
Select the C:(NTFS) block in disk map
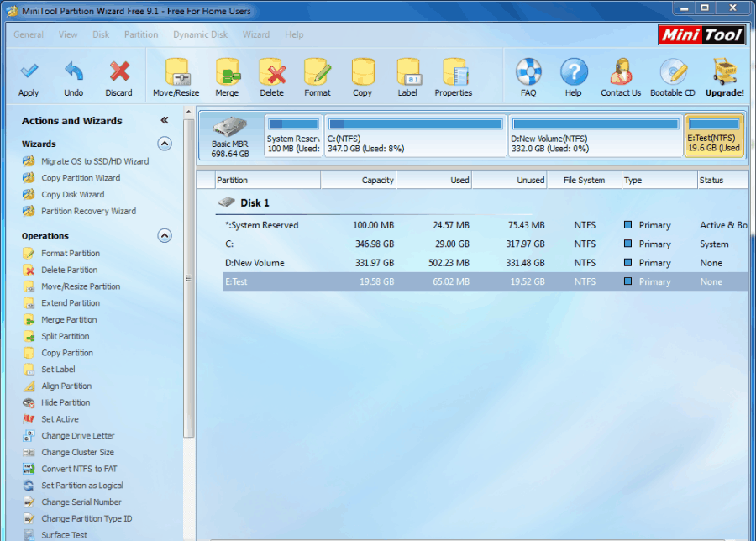(x=416, y=136)
